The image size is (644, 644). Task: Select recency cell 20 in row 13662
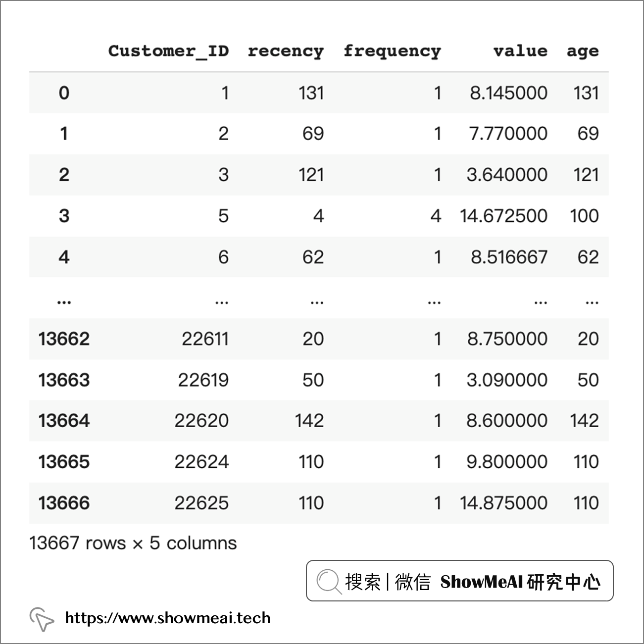coord(313,339)
